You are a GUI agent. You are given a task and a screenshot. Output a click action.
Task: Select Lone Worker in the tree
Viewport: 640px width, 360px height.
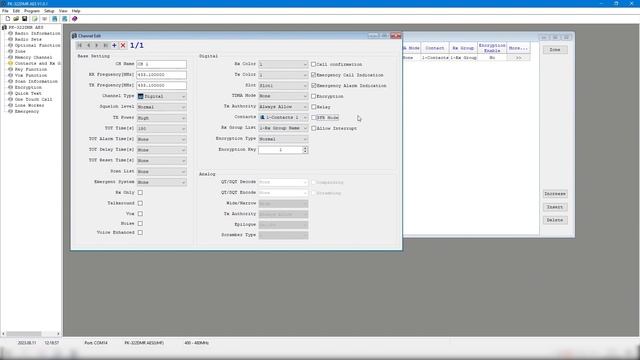29,105
